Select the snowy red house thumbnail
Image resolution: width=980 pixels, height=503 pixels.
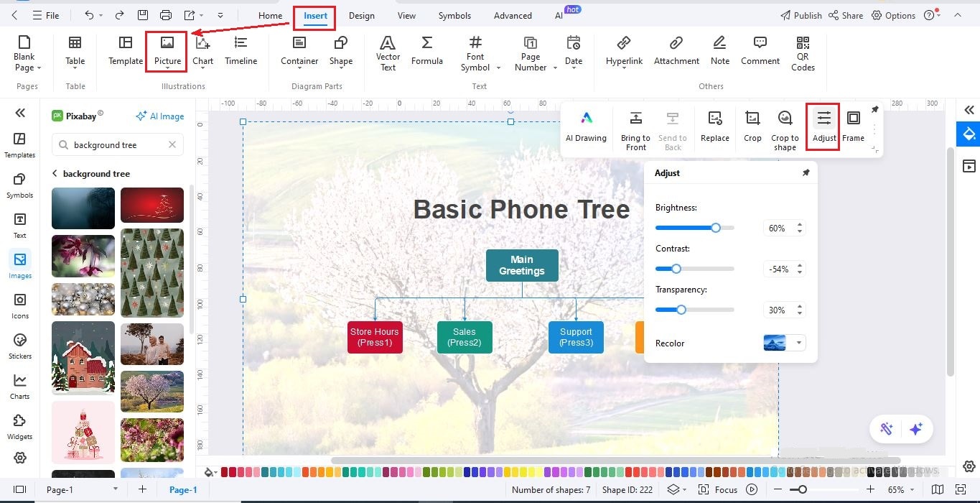pos(83,357)
